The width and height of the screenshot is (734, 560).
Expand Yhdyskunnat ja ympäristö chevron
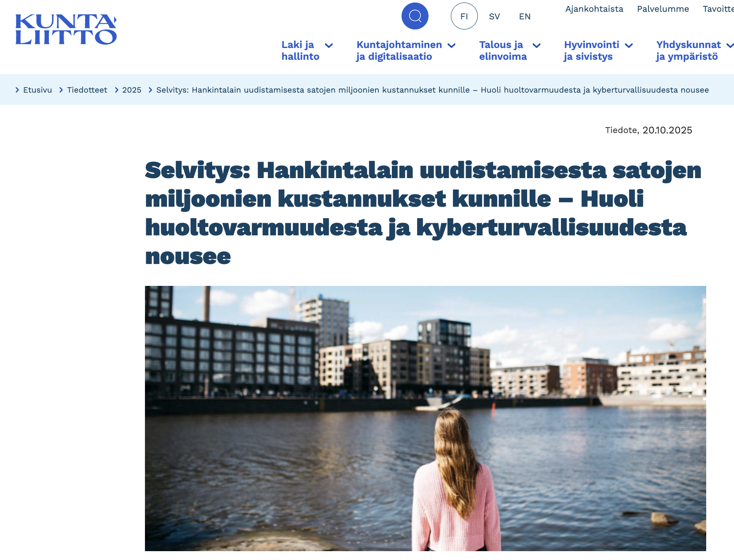(x=730, y=45)
